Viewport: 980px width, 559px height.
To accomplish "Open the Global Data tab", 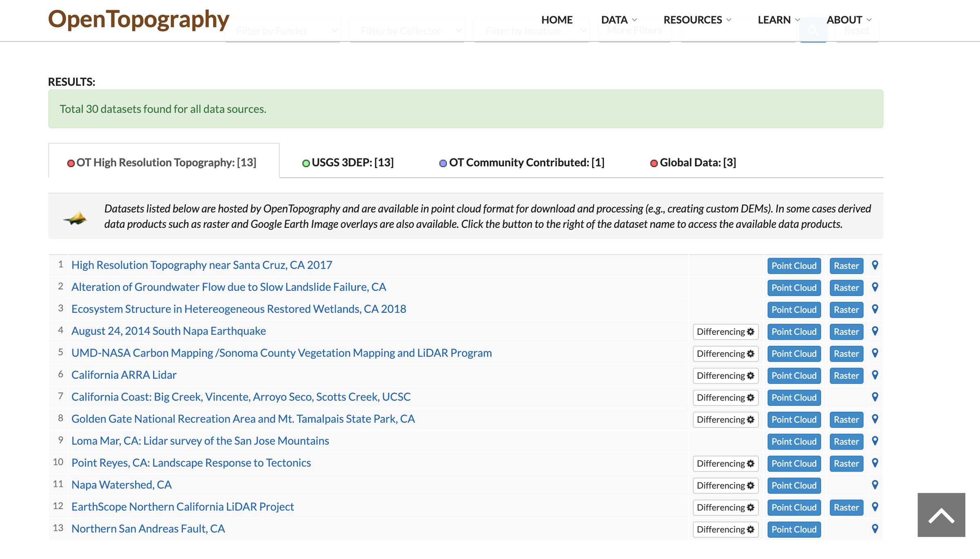I will tap(693, 163).
